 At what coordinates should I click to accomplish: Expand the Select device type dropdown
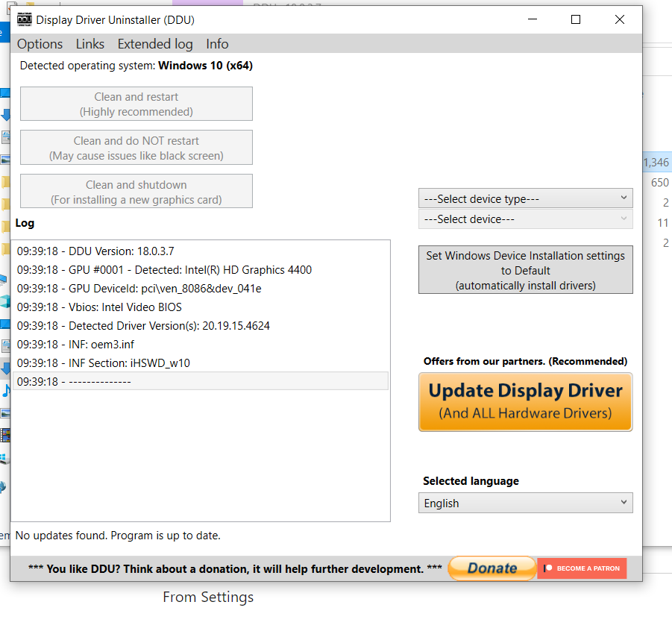click(525, 198)
